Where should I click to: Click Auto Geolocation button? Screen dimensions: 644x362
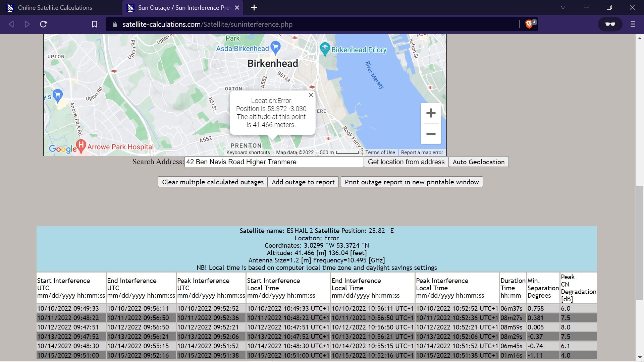pos(479,162)
